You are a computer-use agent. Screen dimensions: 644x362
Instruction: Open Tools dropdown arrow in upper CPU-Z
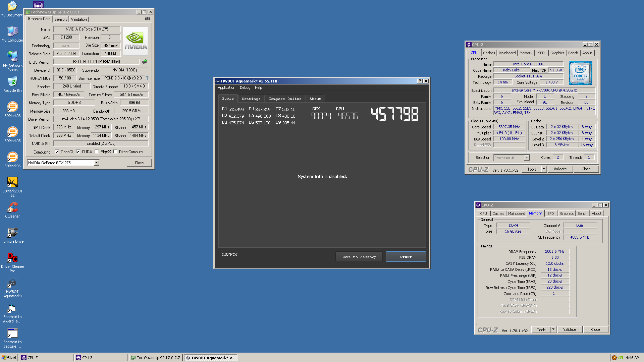coord(544,169)
